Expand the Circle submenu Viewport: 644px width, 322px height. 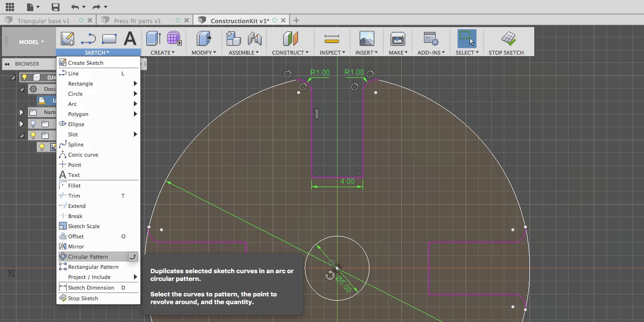coord(135,94)
